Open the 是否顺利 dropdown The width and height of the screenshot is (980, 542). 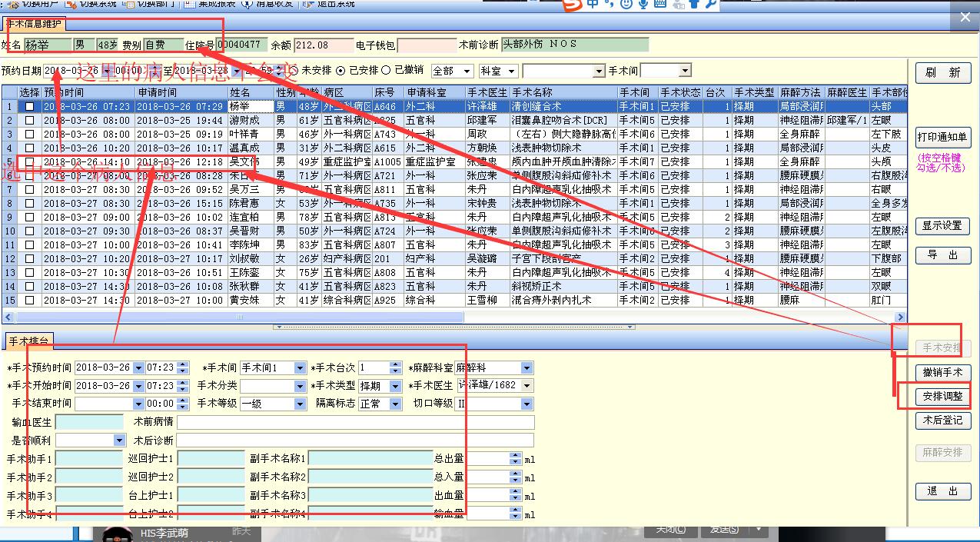pos(119,440)
